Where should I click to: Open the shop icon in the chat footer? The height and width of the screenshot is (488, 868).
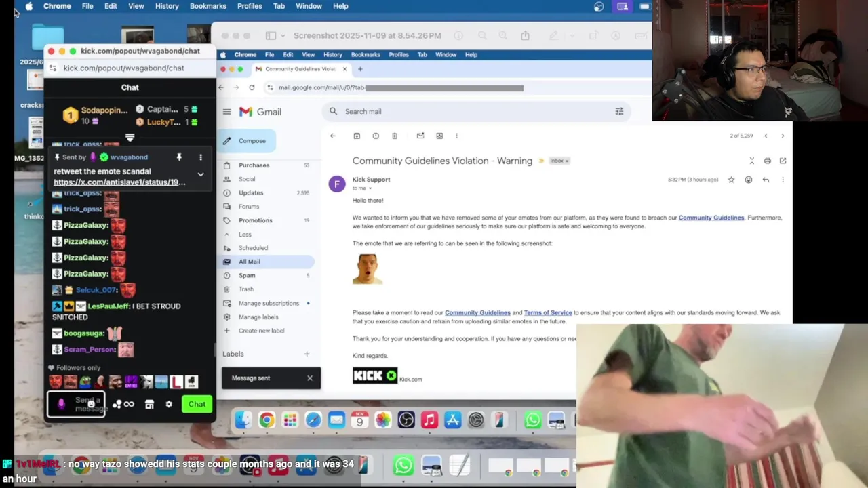tap(149, 404)
